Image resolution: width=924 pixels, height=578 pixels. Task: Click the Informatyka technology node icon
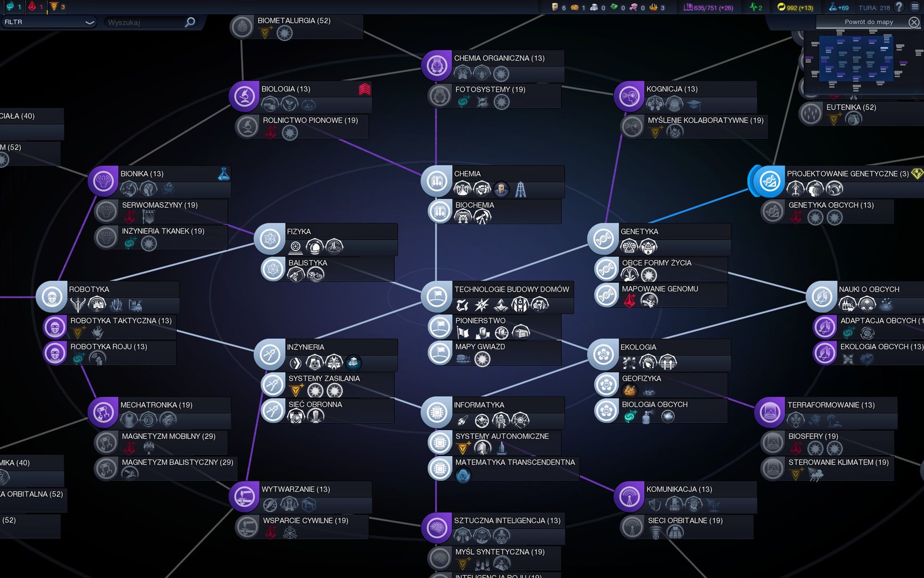[436, 412]
